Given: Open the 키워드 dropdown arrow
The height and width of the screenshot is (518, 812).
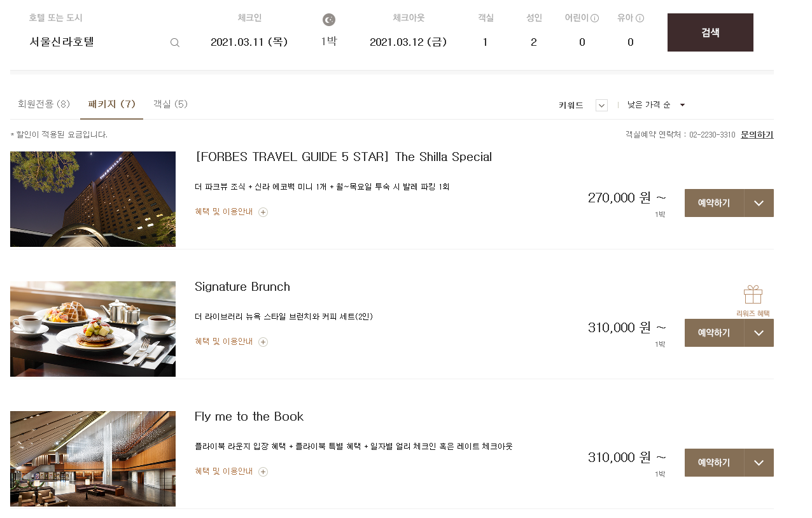Looking at the screenshot, I should pyautogui.click(x=601, y=105).
